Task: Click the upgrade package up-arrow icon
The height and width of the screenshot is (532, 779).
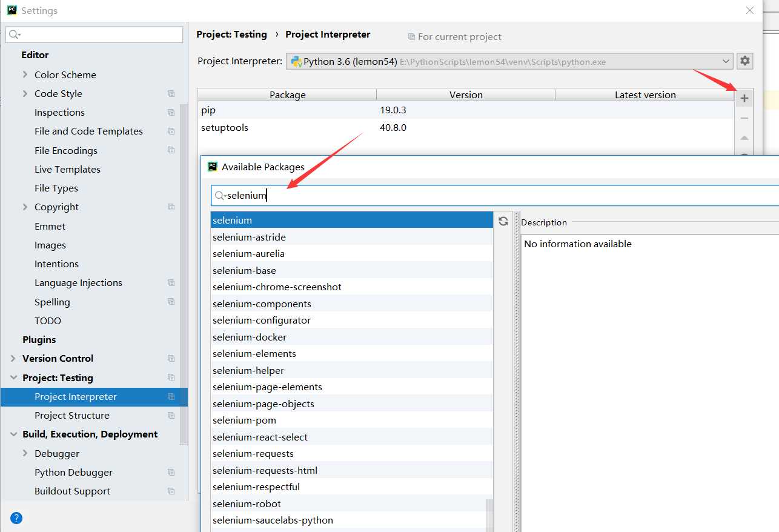Action: [x=744, y=138]
